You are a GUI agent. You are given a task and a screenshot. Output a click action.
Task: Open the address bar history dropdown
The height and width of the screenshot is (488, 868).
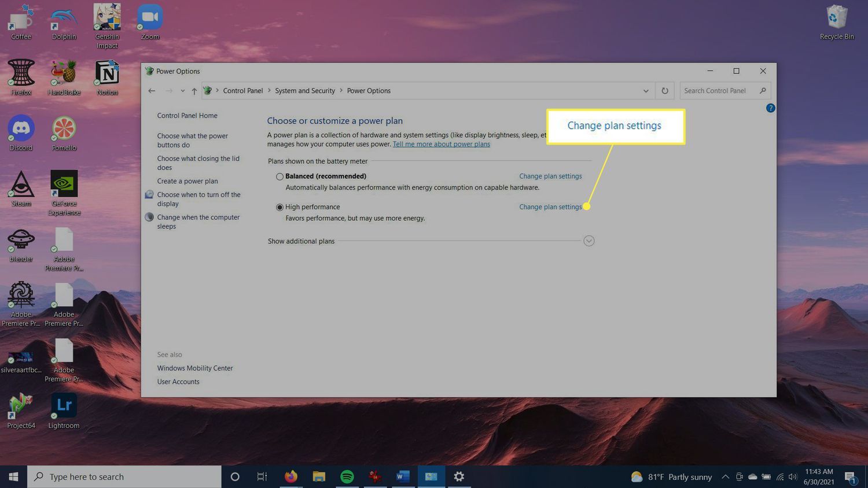point(646,91)
